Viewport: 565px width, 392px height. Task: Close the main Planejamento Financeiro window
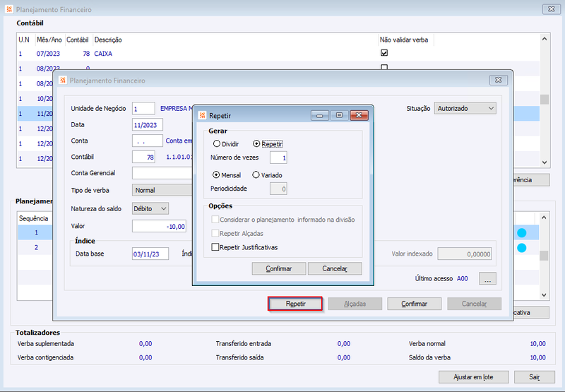coord(552,9)
